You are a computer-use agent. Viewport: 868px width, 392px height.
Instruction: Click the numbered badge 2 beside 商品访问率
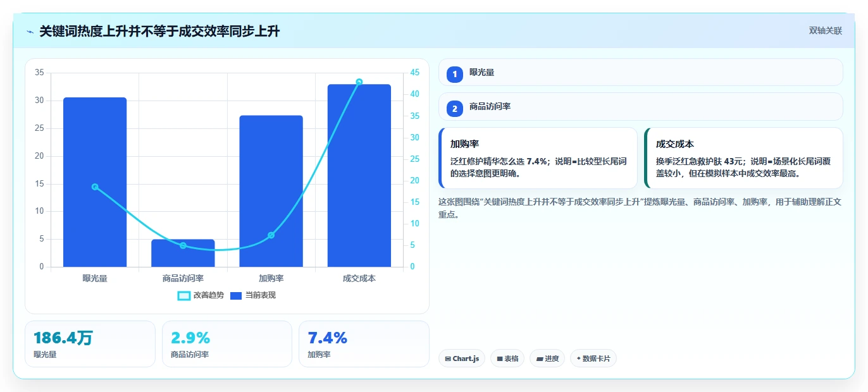[x=454, y=108]
